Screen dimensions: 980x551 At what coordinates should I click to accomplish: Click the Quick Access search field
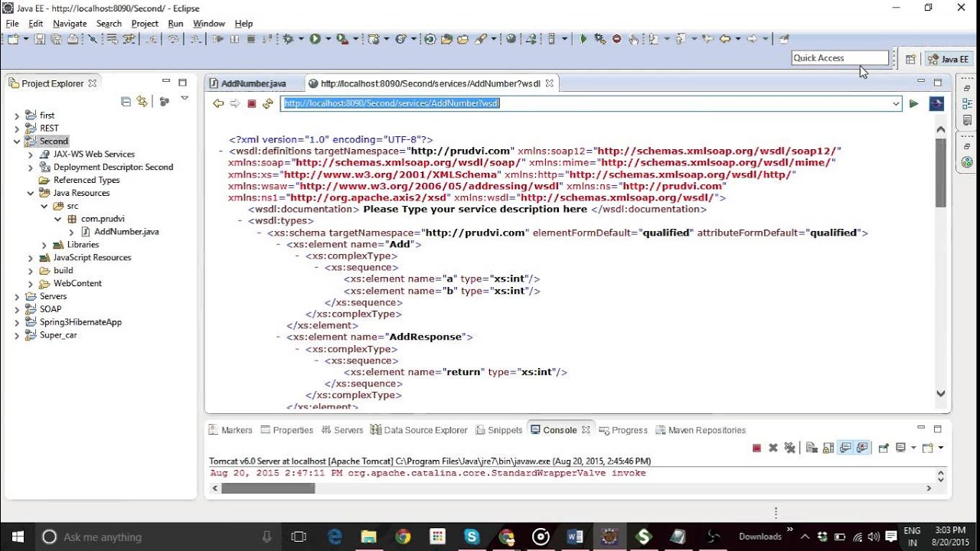(840, 58)
